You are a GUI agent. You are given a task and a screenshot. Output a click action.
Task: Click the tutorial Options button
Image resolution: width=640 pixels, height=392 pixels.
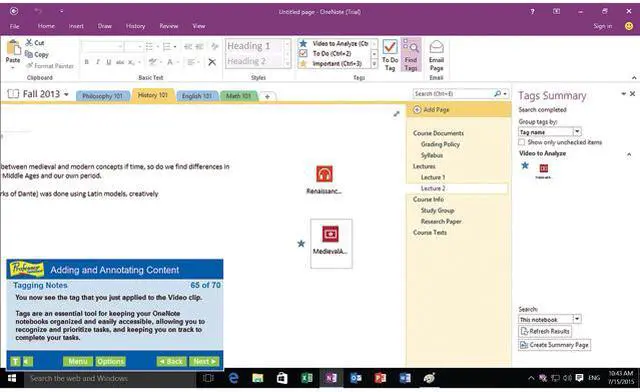[x=111, y=361]
